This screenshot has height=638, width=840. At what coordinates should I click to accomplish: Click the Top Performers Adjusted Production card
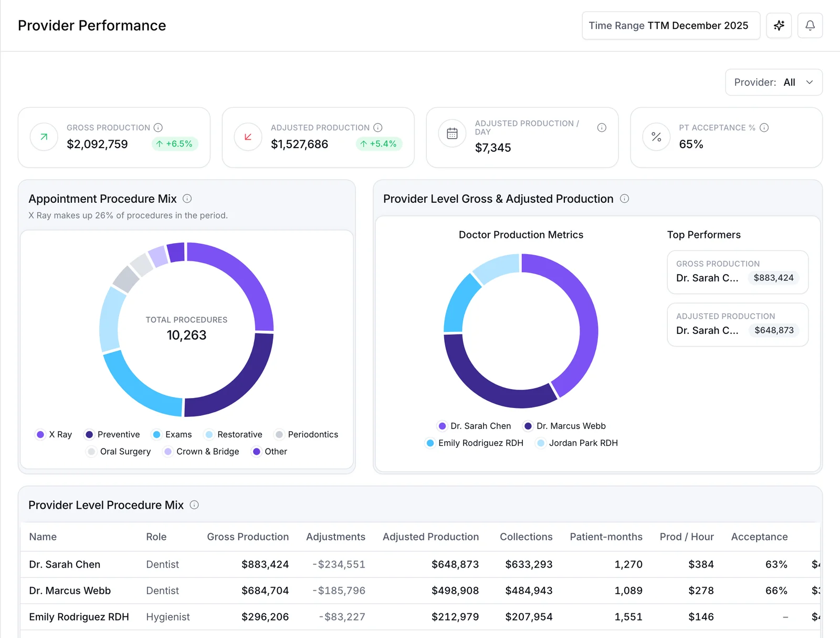738,325
